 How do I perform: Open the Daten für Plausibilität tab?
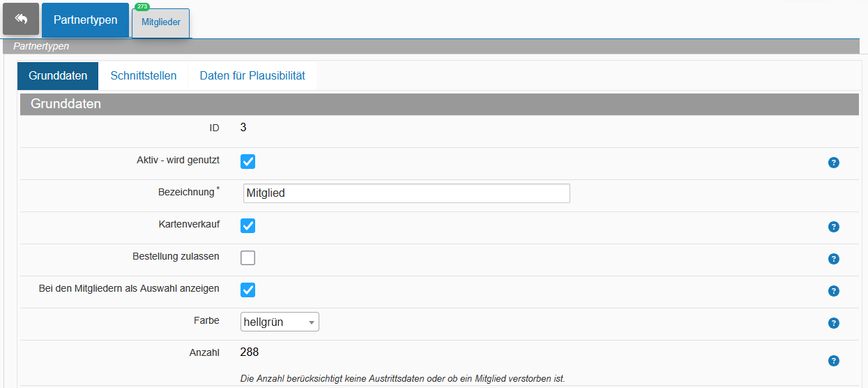point(252,75)
